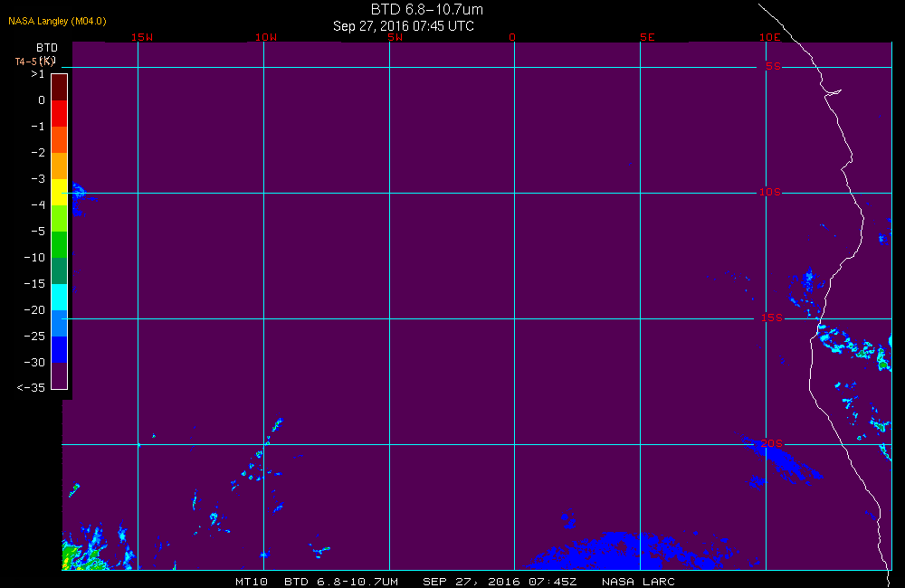Click the dark red >1 color swatch
Image resolution: width=905 pixels, height=588 pixels.
click(x=60, y=87)
